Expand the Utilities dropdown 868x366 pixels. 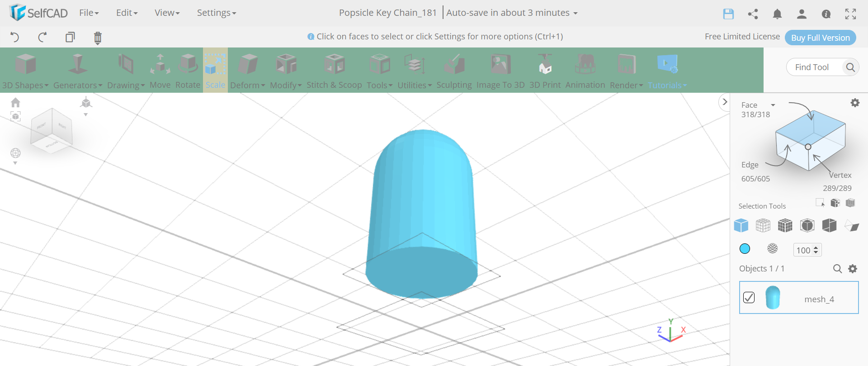click(x=415, y=71)
